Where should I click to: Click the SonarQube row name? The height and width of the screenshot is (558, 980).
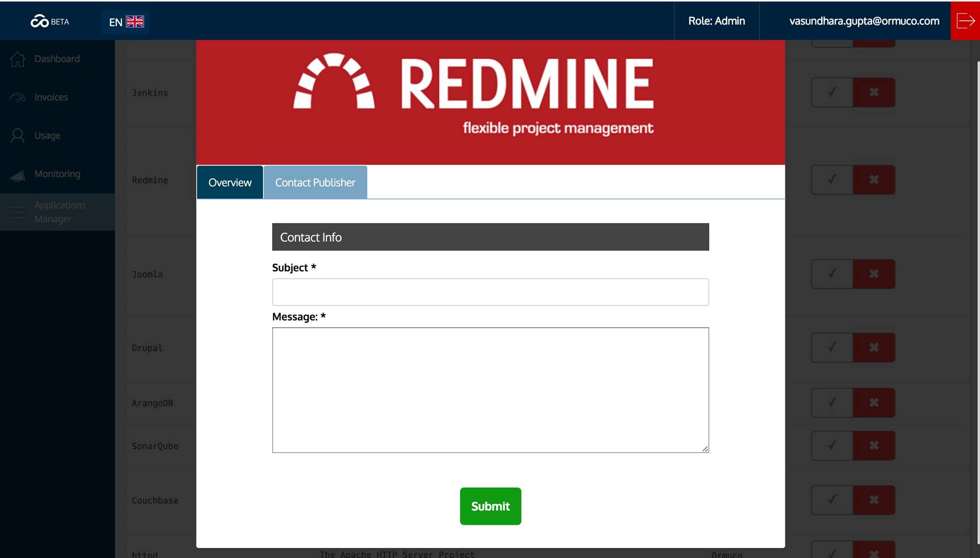155,446
